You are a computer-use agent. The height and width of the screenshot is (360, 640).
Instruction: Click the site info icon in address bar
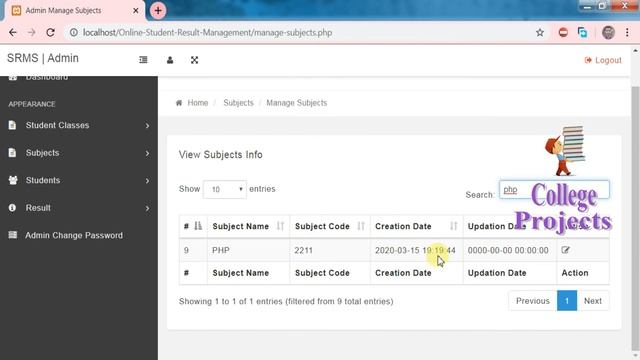point(73,32)
